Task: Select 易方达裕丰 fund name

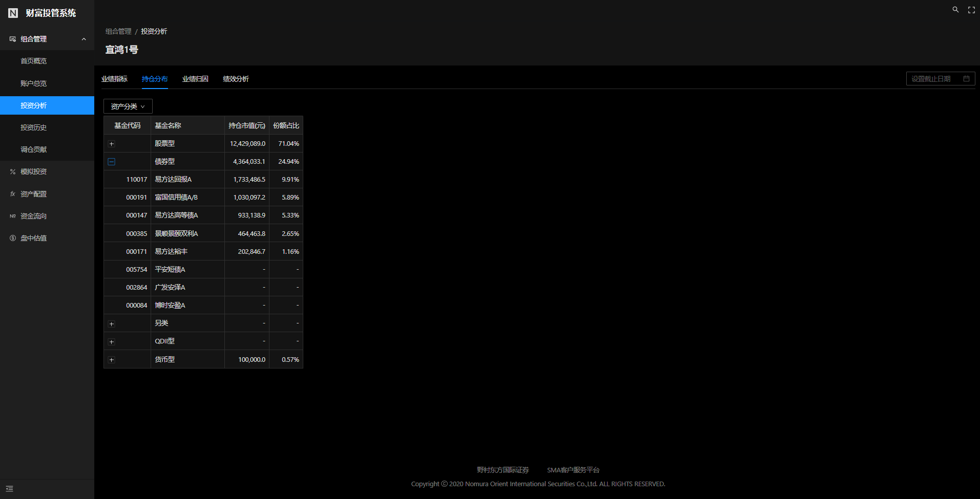Action: (171, 252)
